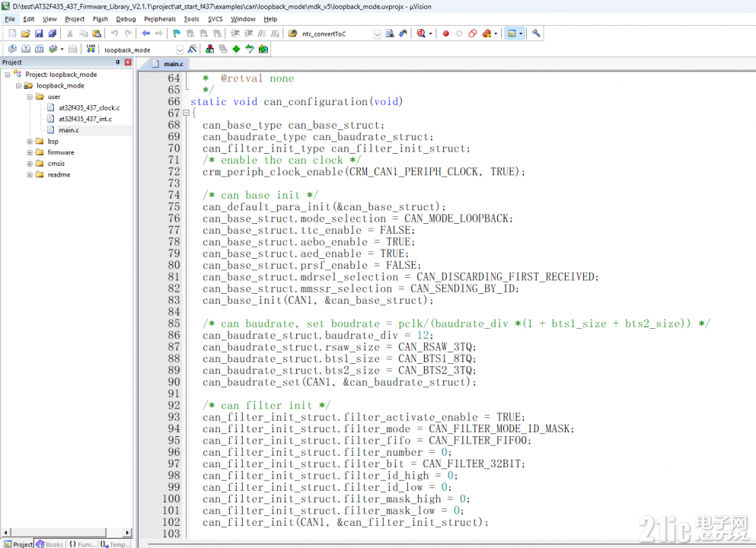This screenshot has width=756, height=548.
Task: Click the Navigate Backwards blue arrow
Action: tap(145, 33)
